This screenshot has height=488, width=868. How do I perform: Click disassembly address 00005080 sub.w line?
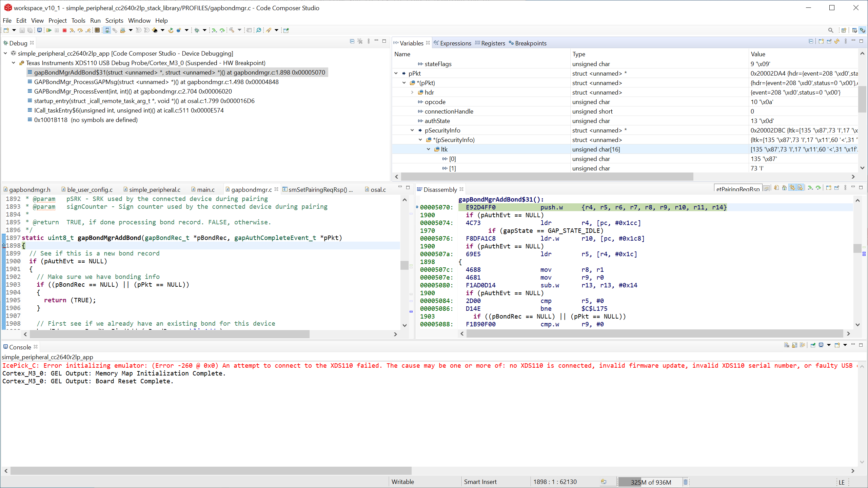[x=529, y=285]
